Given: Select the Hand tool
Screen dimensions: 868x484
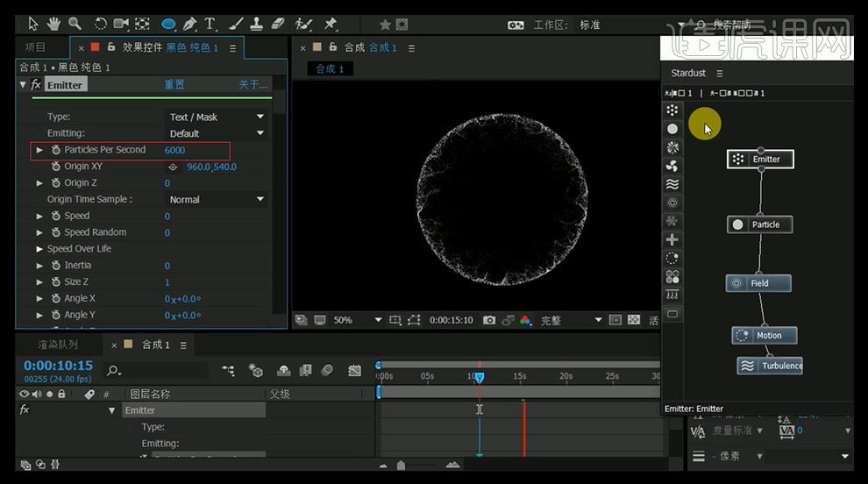Looking at the screenshot, I should point(54,24).
